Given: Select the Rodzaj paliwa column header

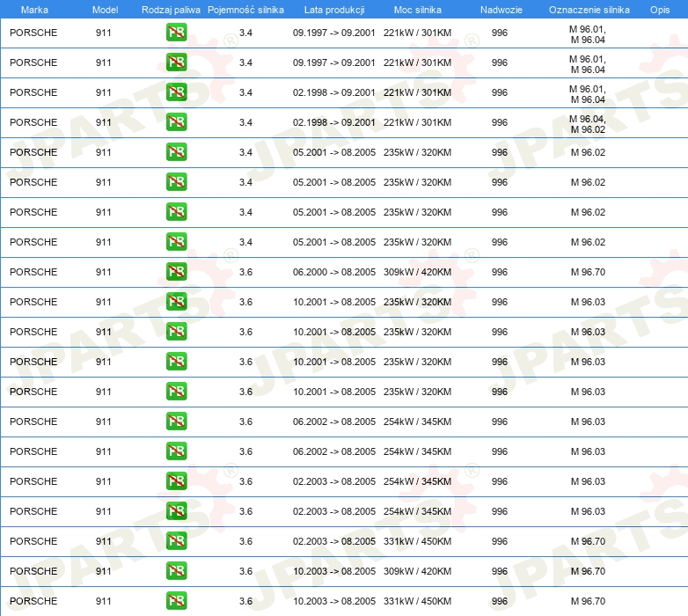Looking at the screenshot, I should pyautogui.click(x=171, y=10).
